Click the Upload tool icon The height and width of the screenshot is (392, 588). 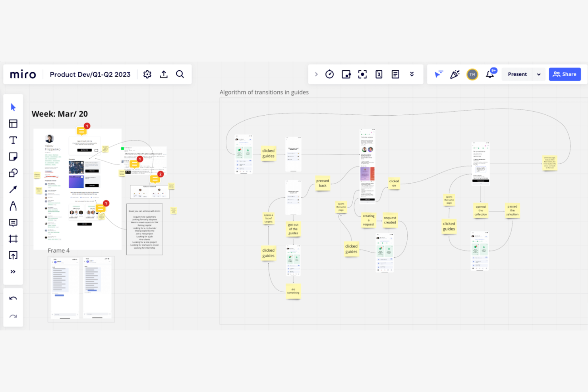pos(13,255)
